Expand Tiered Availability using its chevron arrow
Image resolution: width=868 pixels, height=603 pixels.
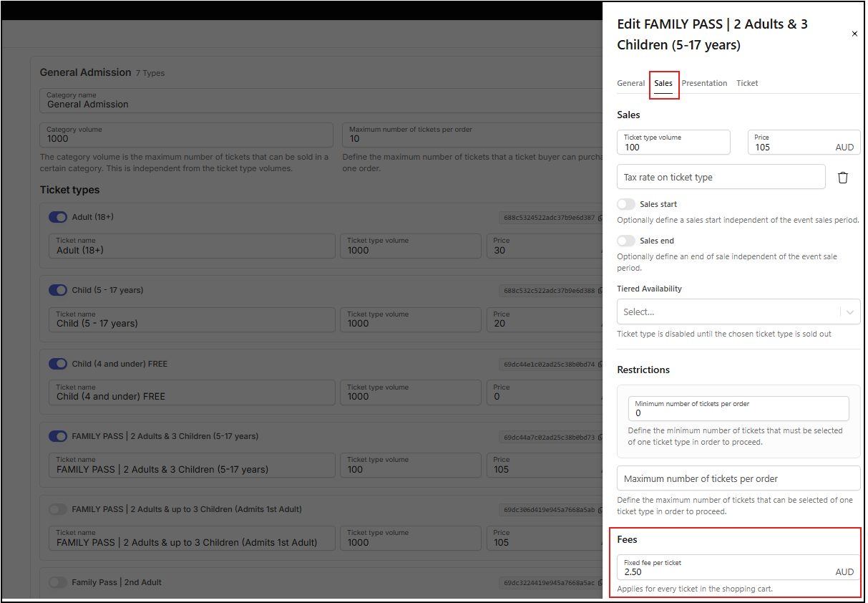click(x=850, y=312)
